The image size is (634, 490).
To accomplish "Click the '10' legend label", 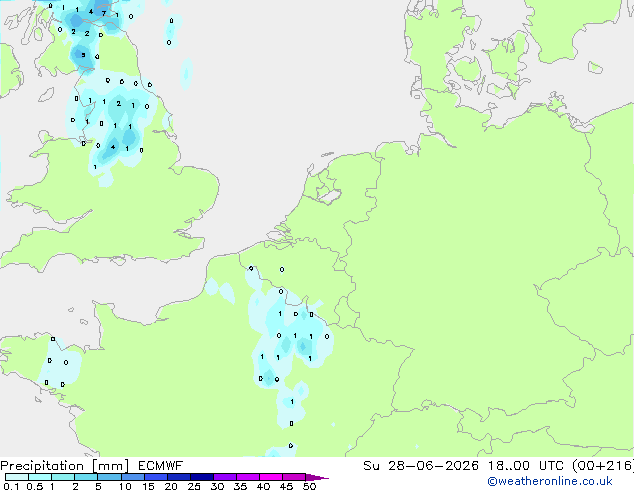I will [x=125, y=486].
